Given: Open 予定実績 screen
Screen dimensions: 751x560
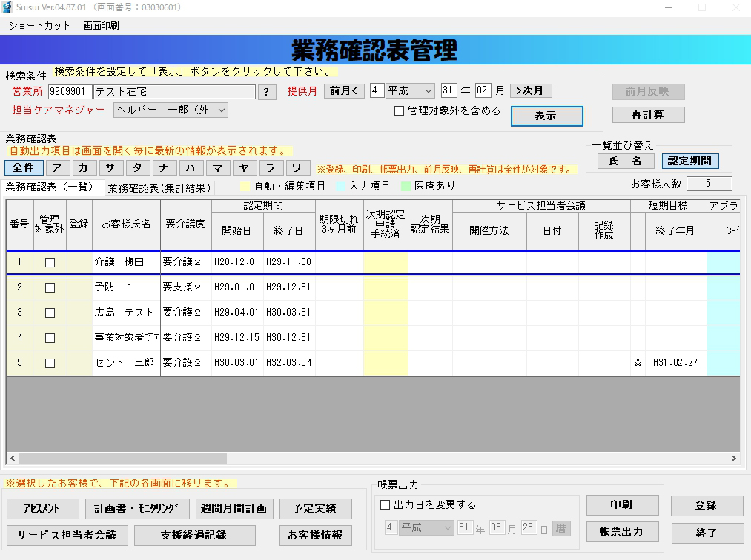Looking at the screenshot, I should coord(316,509).
